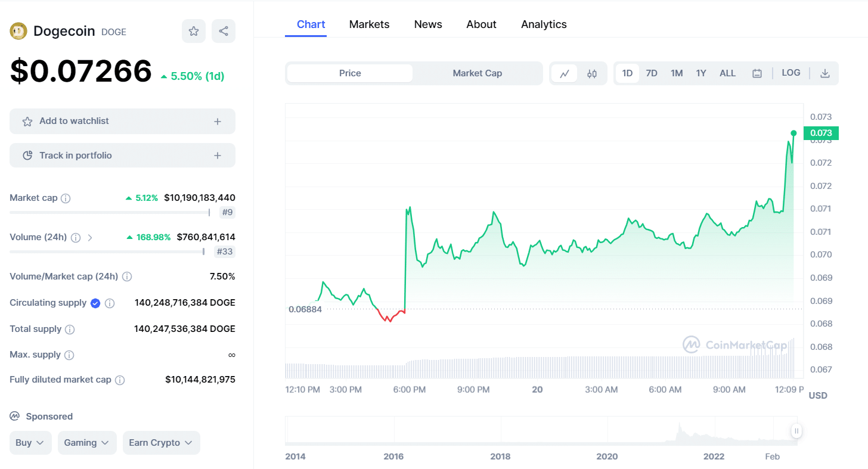Image resolution: width=868 pixels, height=469 pixels.
Task: Switch to the Markets tab
Action: pos(370,24)
